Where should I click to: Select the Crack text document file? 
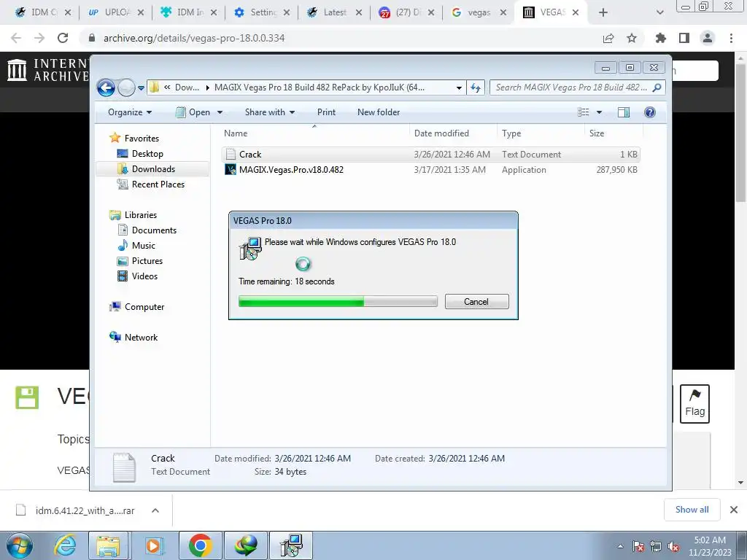431,155
